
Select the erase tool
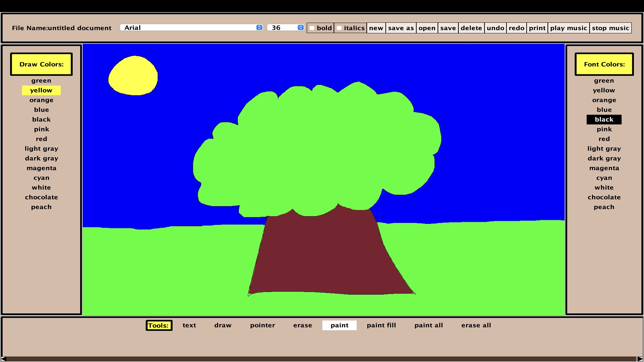tap(303, 325)
